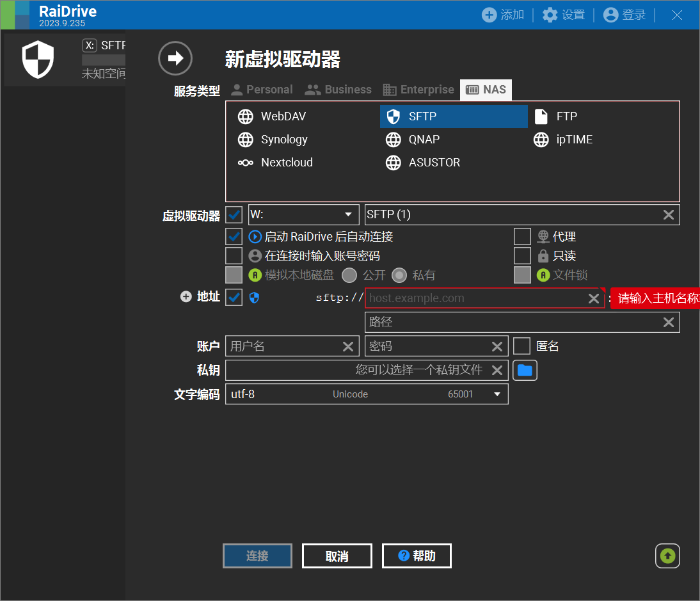Toggle 文件锁 file lock checkbox
This screenshot has height=601, width=700.
click(522, 275)
